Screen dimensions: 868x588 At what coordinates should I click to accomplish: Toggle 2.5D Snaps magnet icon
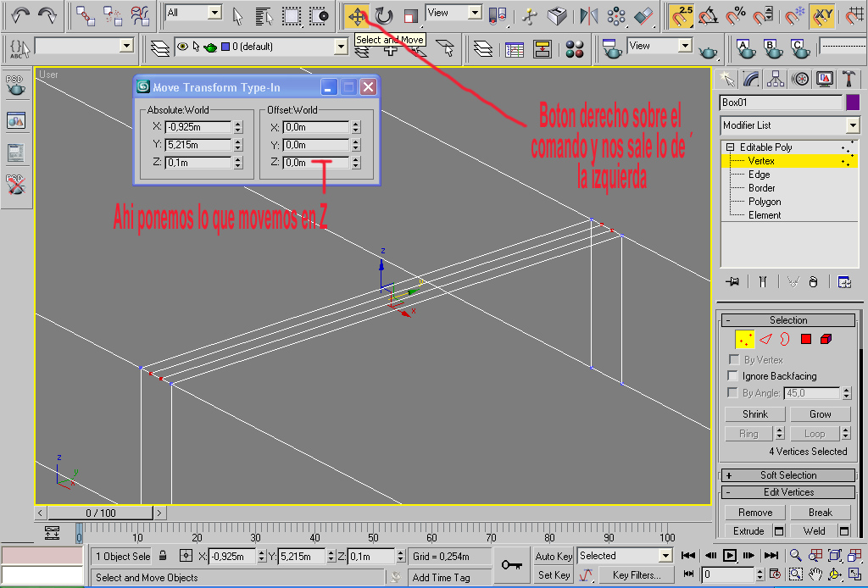681,15
